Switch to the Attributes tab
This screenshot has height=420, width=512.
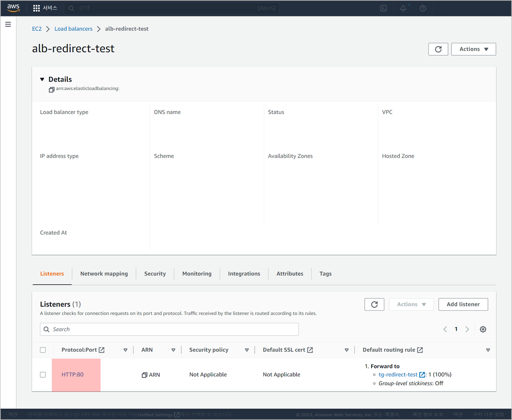coord(290,274)
